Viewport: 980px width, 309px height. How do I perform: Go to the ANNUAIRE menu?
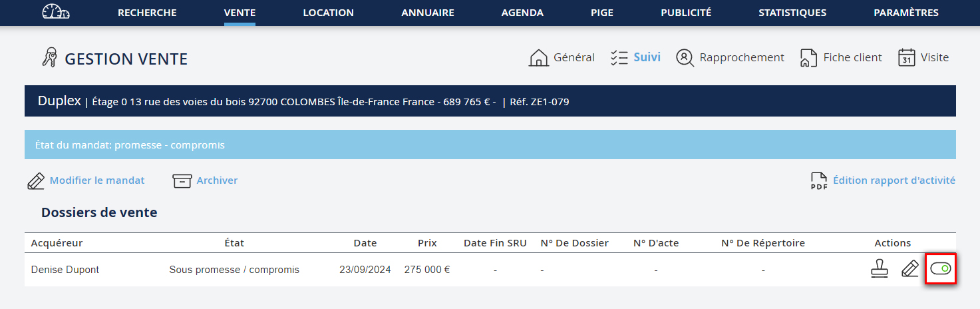pos(428,13)
